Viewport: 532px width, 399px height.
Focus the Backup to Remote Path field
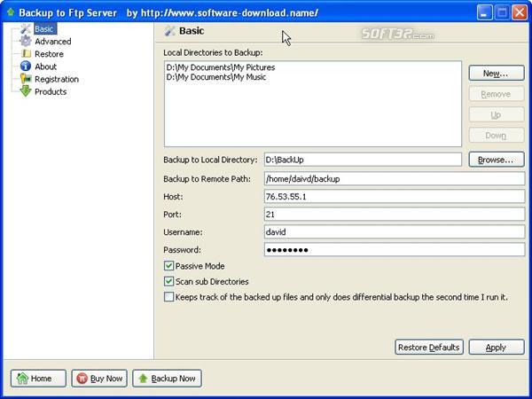pyautogui.click(x=395, y=178)
